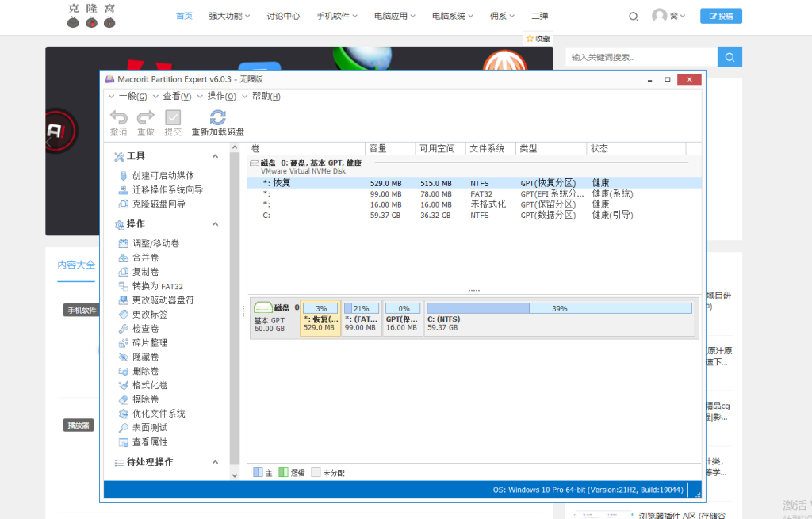Open 二弹 website nav link
The width and height of the screenshot is (812, 519).
(x=539, y=16)
